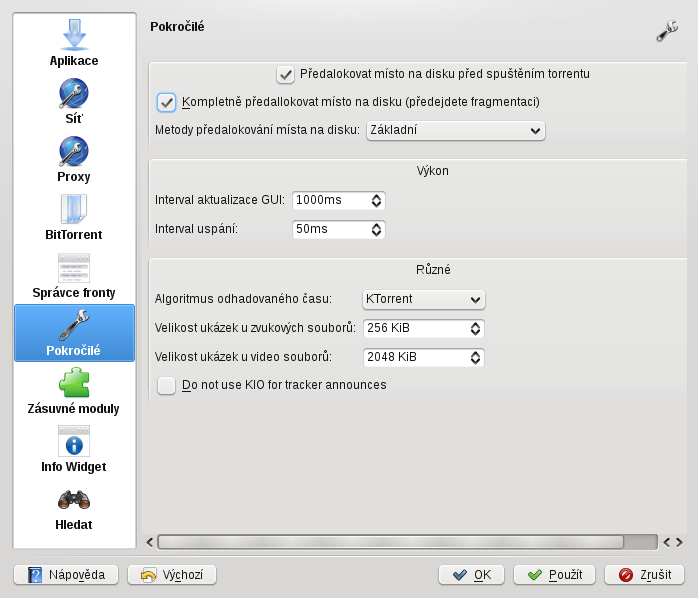This screenshot has width=698, height=598.
Task: Restore defaults with the Výchozí button
Action: tap(172, 575)
